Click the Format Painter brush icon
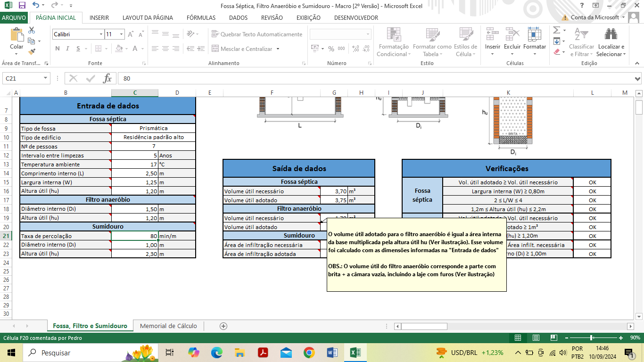The width and height of the screenshot is (644, 362). [32, 52]
